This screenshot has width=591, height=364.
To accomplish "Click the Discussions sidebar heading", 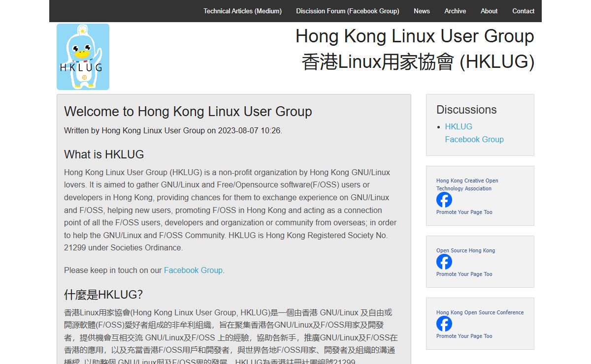I will (x=466, y=110).
